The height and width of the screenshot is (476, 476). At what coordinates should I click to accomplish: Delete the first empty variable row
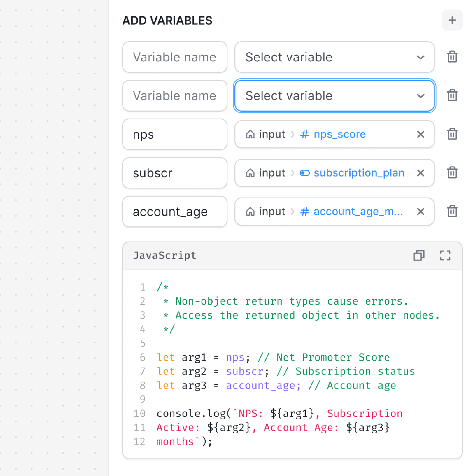(452, 57)
